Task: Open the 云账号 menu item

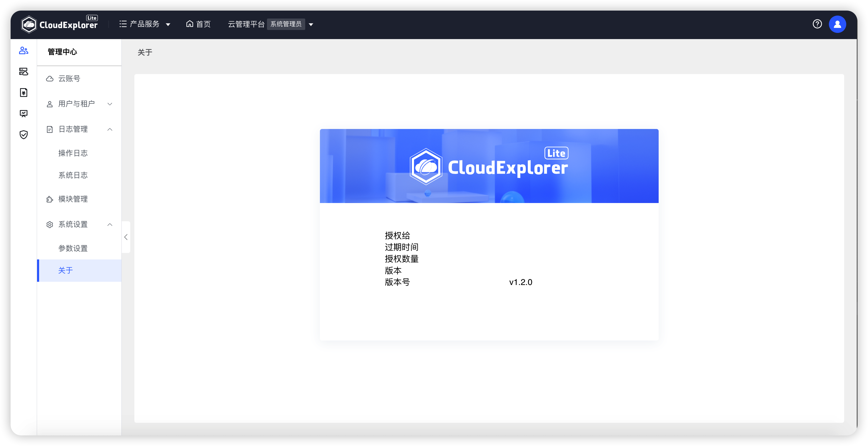Action: click(79, 79)
